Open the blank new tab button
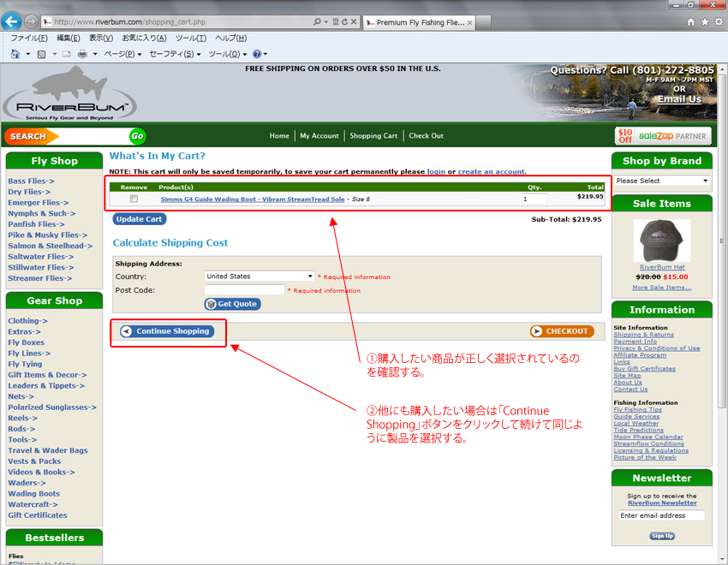The width and height of the screenshot is (728, 565). pos(483,22)
